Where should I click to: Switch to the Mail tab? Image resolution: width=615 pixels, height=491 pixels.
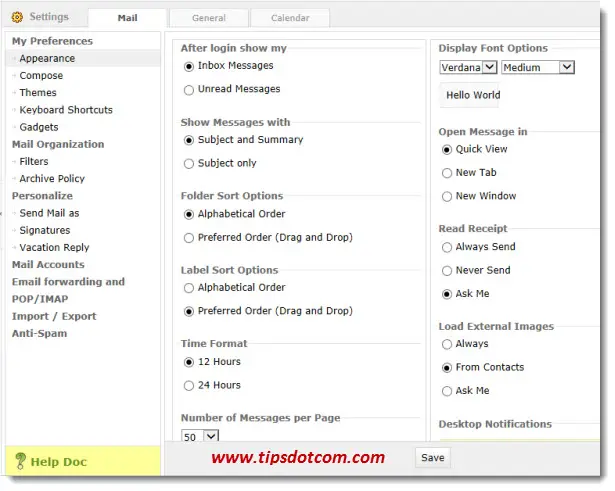coord(127,18)
